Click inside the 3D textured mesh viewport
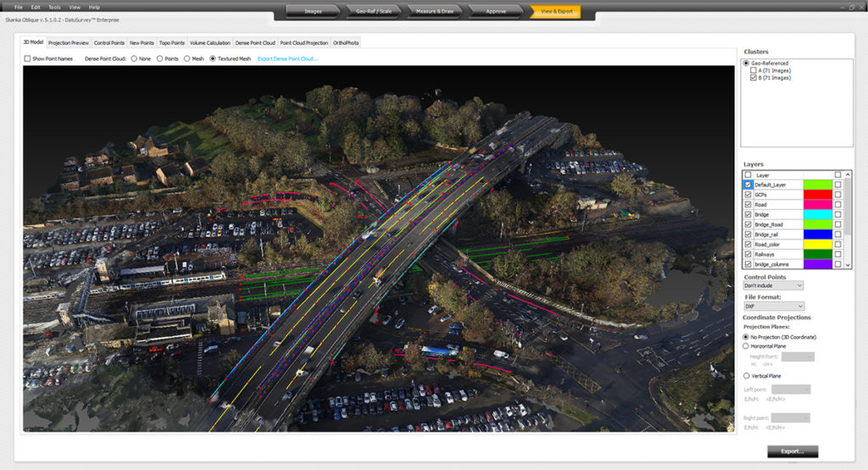The image size is (868, 470). point(379,249)
